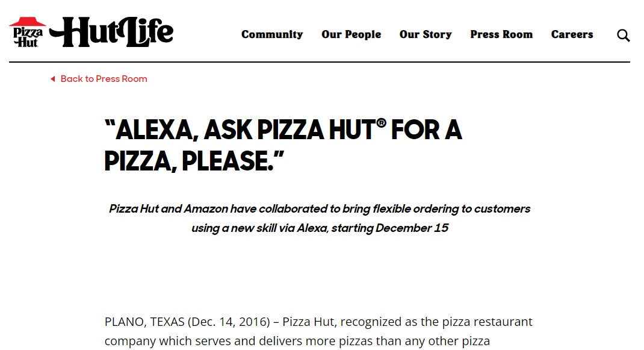Open the Community menu item
Image resolution: width=644 pixels, height=350 pixels.
272,34
